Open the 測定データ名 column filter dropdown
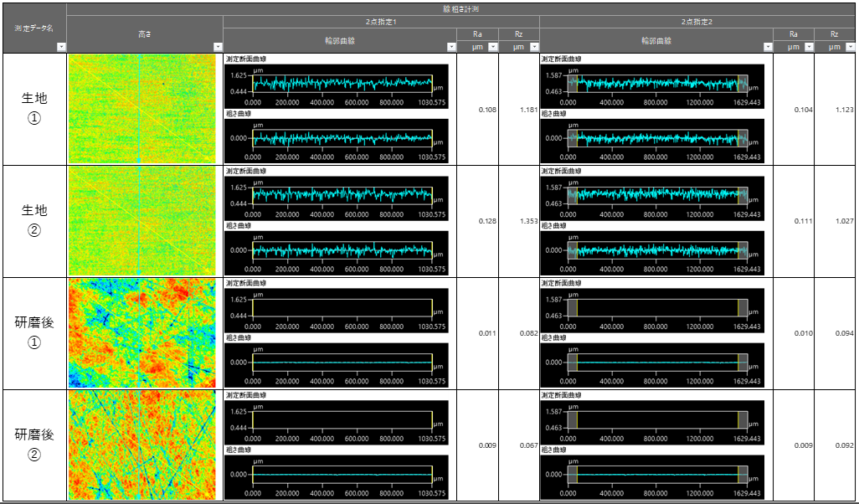This screenshot has width=859, height=504. click(x=60, y=47)
